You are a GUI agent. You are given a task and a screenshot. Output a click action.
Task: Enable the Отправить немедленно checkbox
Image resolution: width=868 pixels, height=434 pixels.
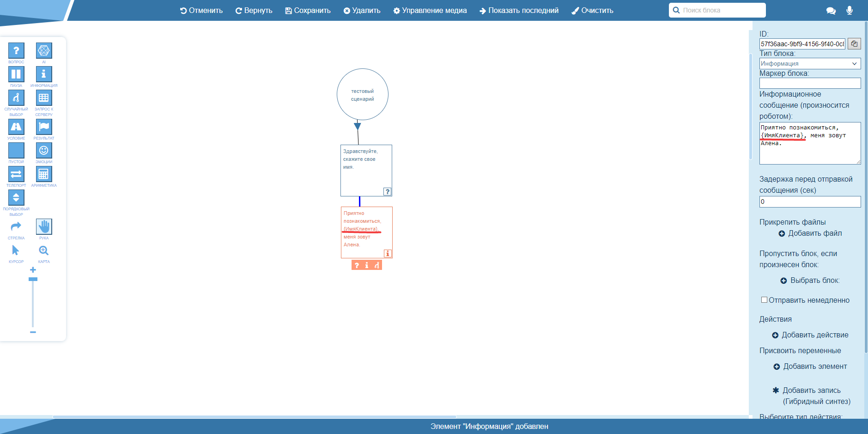(764, 300)
